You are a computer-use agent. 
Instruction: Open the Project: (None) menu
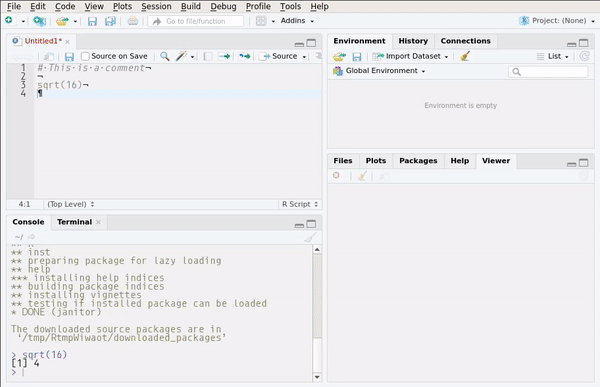pyautogui.click(x=557, y=21)
